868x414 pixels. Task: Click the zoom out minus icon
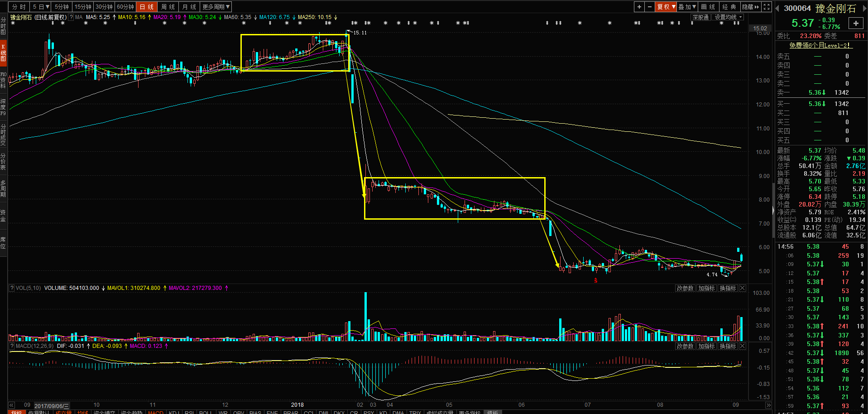pyautogui.click(x=650, y=7)
